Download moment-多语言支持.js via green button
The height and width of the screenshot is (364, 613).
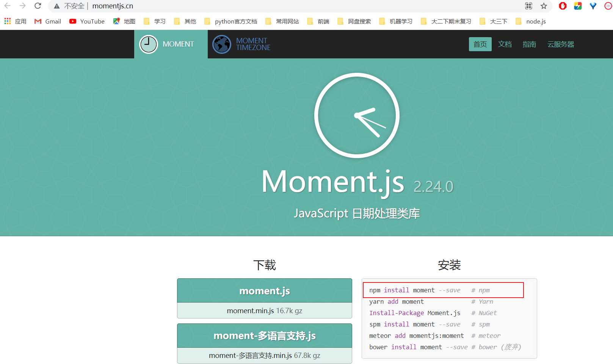coord(265,336)
